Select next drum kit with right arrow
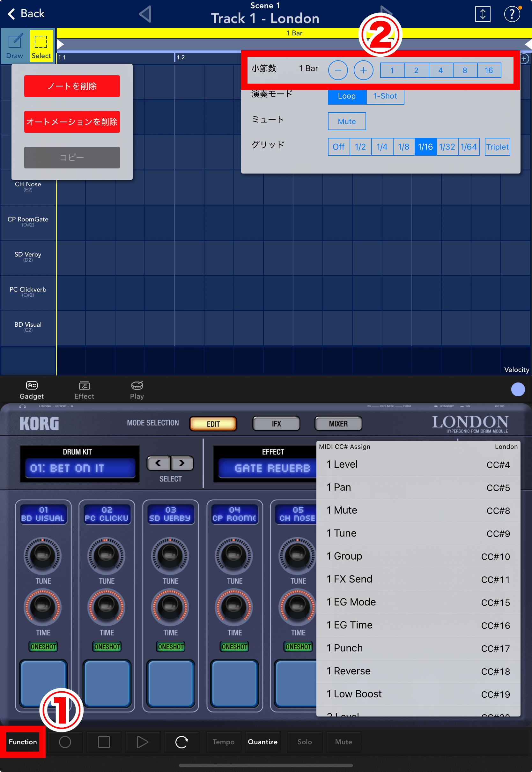The image size is (532, 772). [x=182, y=463]
